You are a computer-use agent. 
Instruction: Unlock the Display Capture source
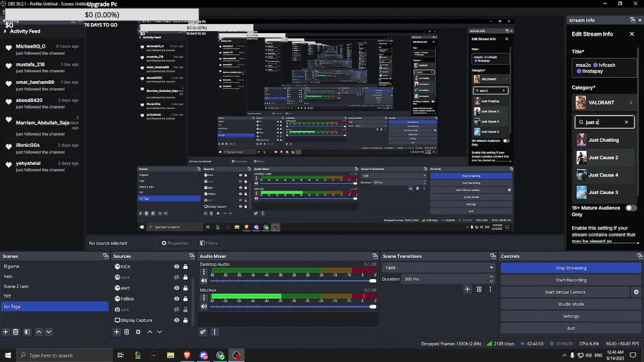(185, 320)
